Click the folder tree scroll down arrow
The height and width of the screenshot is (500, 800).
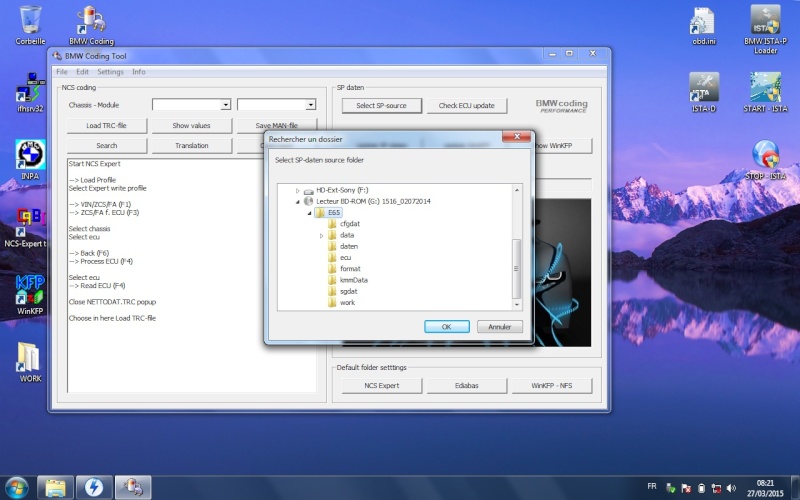517,304
